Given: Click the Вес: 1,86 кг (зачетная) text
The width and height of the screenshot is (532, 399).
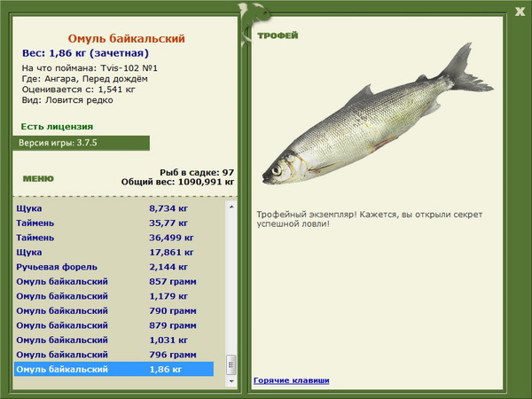Looking at the screenshot, I should click(x=85, y=53).
